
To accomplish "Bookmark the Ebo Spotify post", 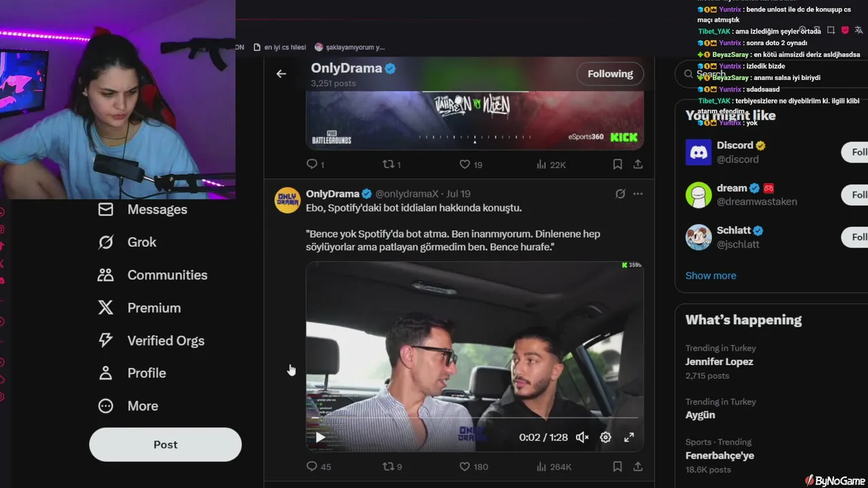I will 617,466.
